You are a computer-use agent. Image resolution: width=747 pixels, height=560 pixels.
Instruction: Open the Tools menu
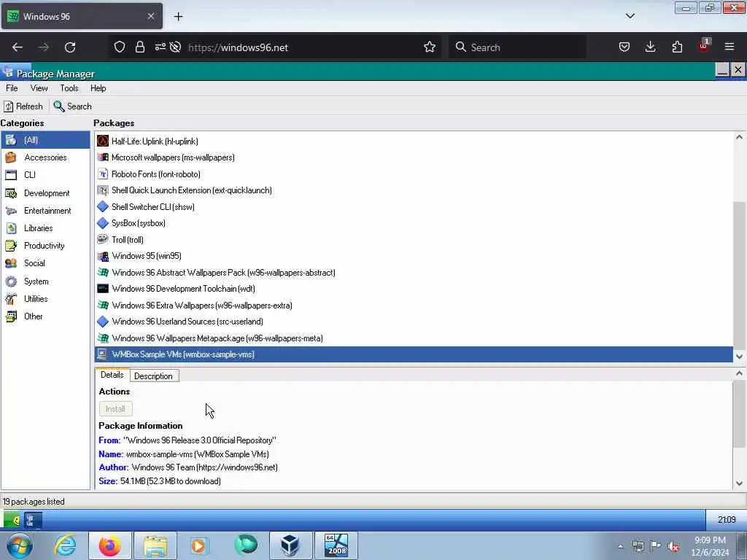point(69,88)
